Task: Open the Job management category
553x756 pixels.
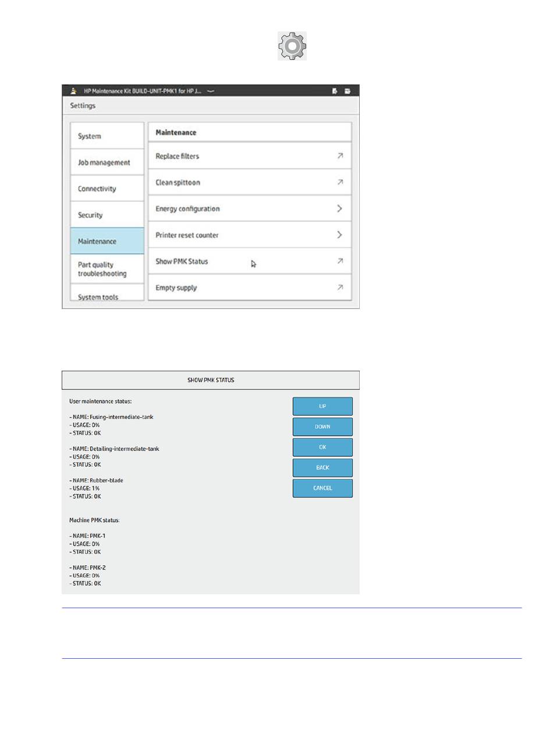Action: (107, 162)
